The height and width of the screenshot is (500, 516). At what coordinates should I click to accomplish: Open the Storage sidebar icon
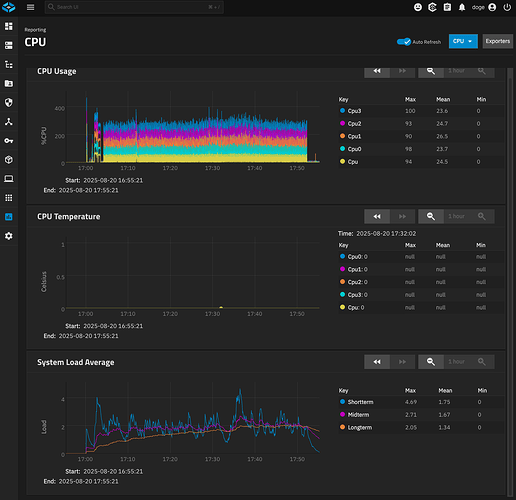tap(9, 45)
